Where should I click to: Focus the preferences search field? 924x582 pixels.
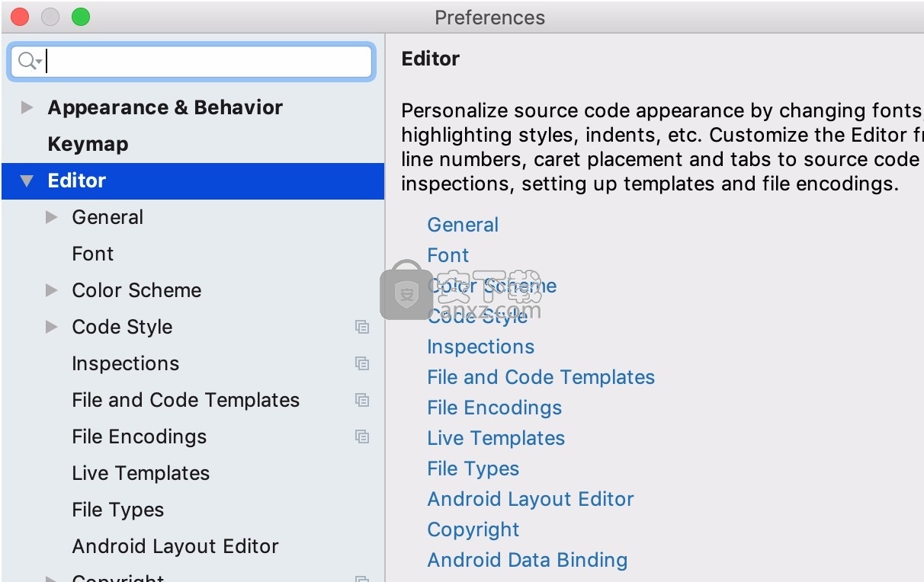[206, 61]
